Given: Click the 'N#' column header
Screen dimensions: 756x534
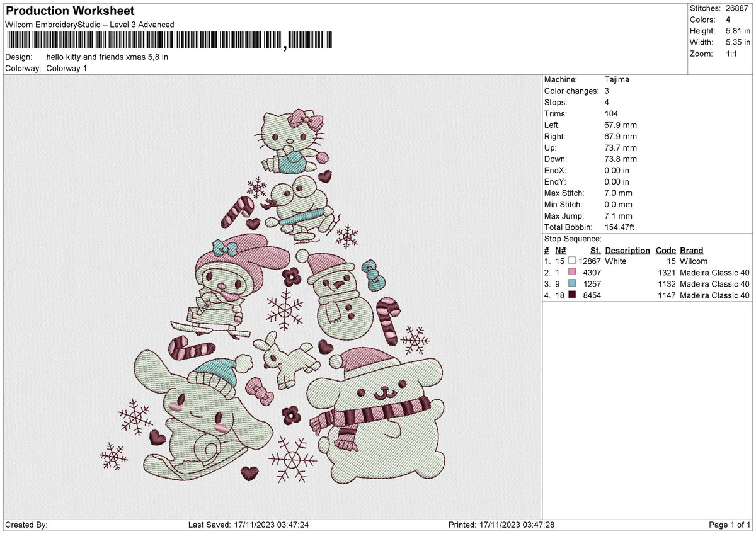Looking at the screenshot, I should tap(561, 250).
